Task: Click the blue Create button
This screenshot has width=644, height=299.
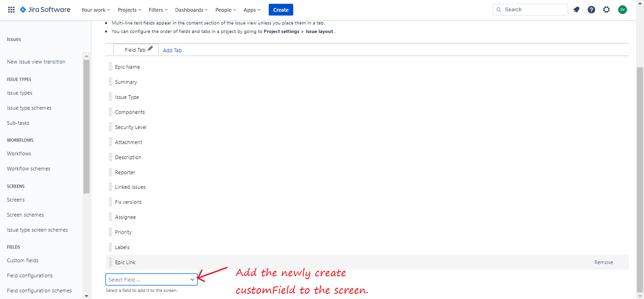Action: [x=281, y=10]
